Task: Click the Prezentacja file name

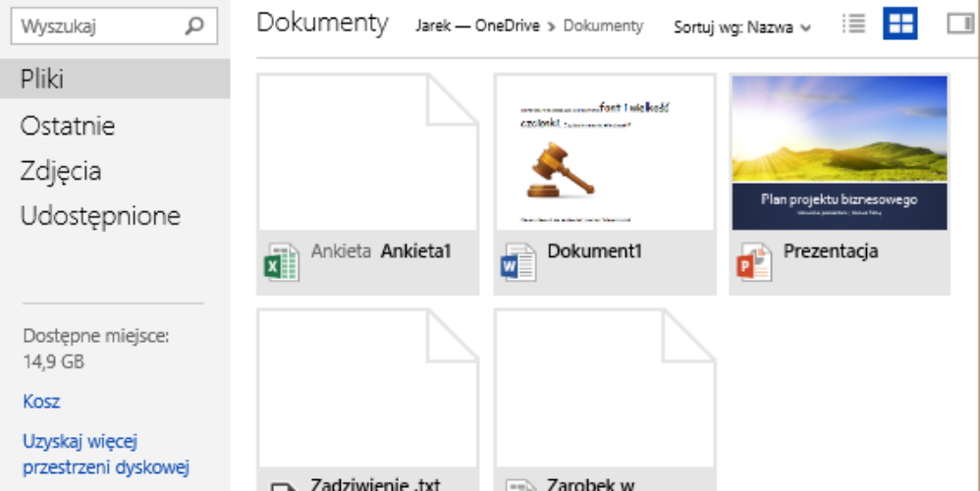Action: [831, 251]
